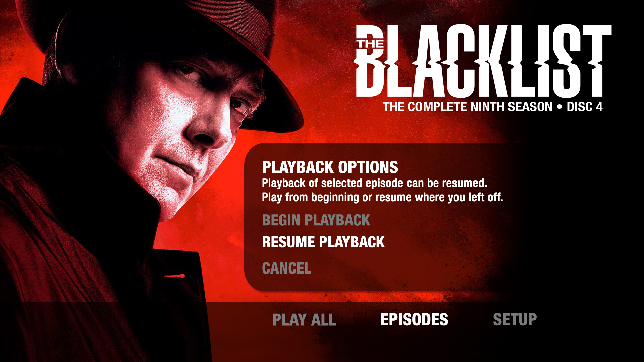644x362 pixels.
Task: Click CANCEL in the playback dialog
Action: [x=286, y=268]
